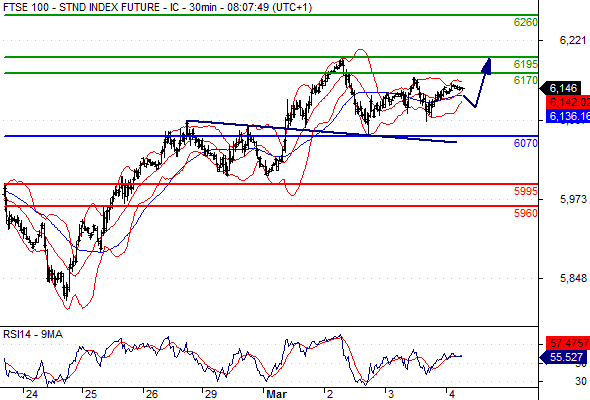Click the 5995 support level label
The image size is (590, 400).
[525, 191]
